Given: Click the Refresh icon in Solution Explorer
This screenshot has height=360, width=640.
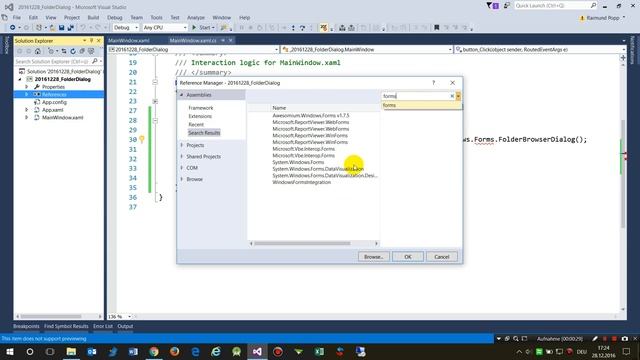Looking at the screenshot, I should click(73, 51).
